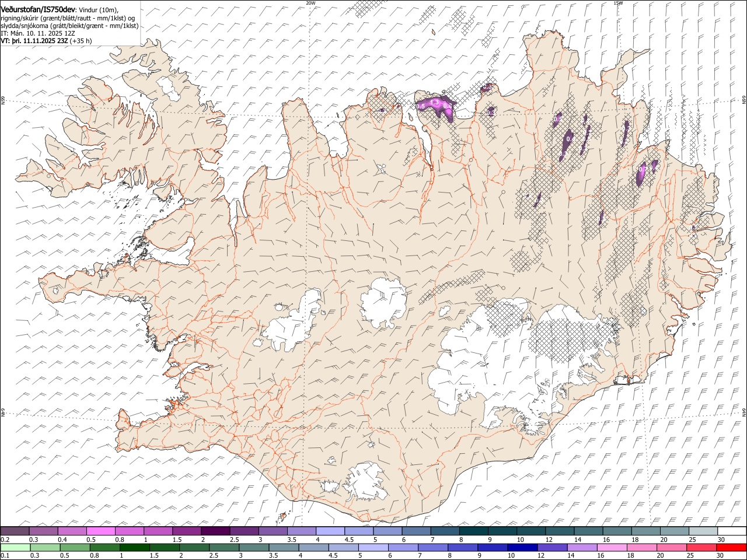This screenshot has height=560, width=747.
Task: Select the upper legend swatch labeled 0.4
Action: (72, 531)
